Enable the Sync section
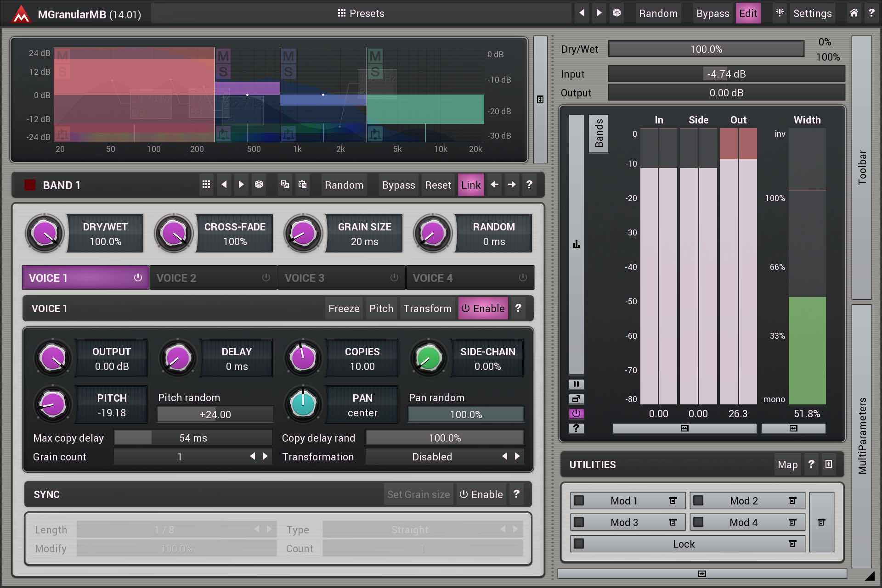Screen dimensions: 882x588 click(x=481, y=494)
